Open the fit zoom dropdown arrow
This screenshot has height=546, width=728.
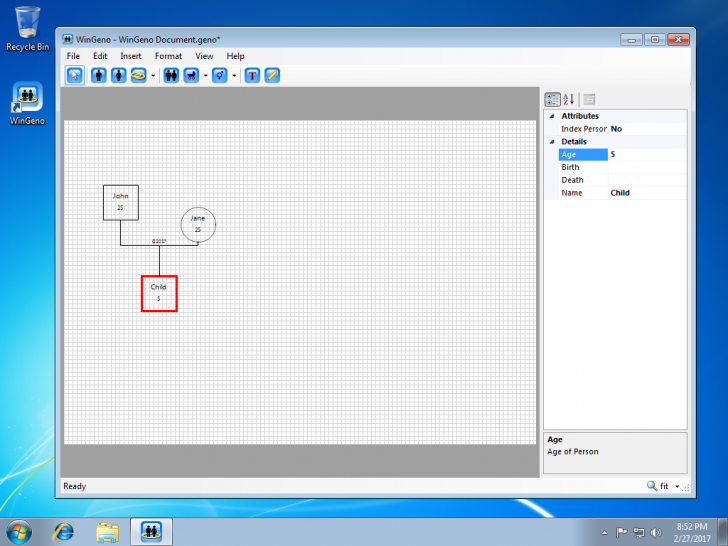point(677,486)
